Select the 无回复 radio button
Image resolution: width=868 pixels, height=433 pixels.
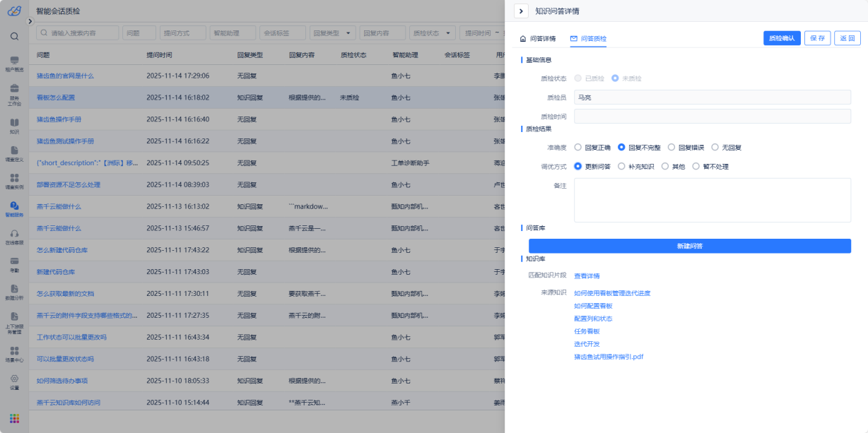point(715,146)
